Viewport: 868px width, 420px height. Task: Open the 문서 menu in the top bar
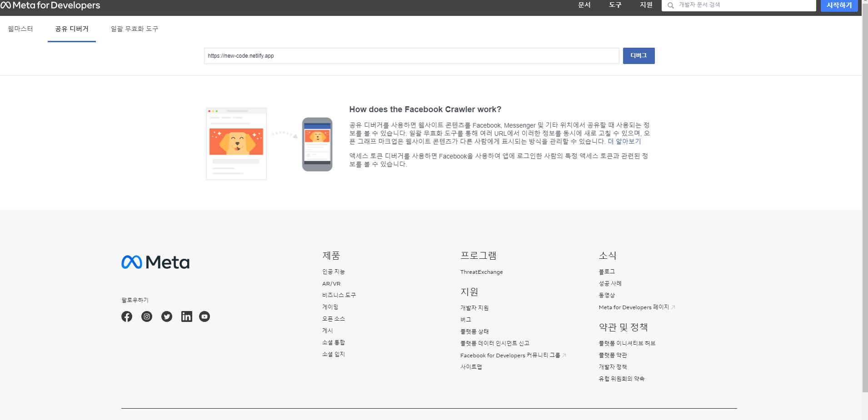pyautogui.click(x=584, y=5)
